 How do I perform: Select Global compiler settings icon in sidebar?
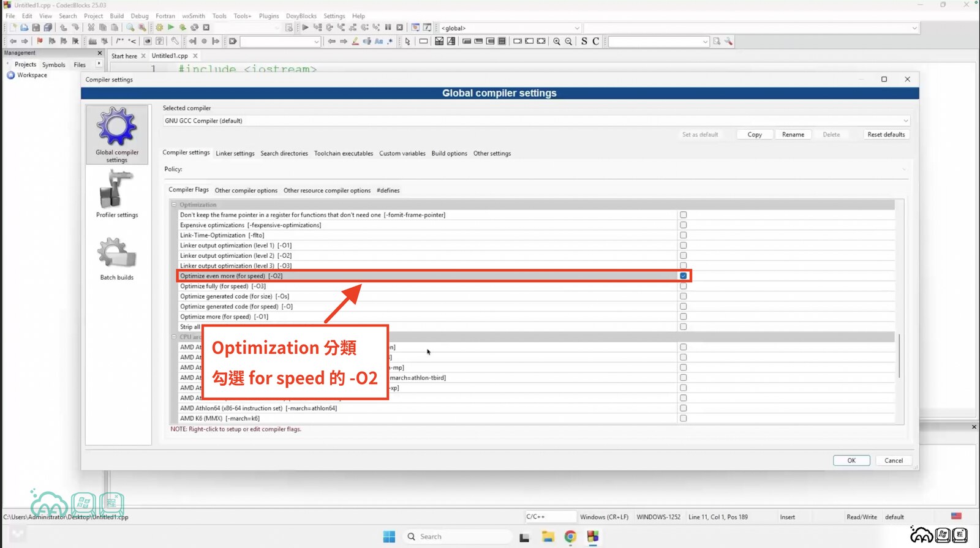pos(117,135)
